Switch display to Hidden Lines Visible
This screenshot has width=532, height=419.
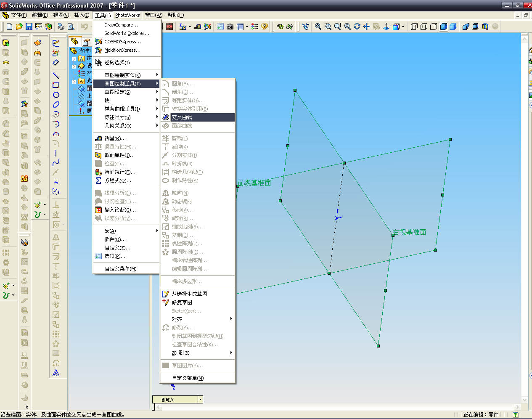pyautogui.click(x=424, y=27)
